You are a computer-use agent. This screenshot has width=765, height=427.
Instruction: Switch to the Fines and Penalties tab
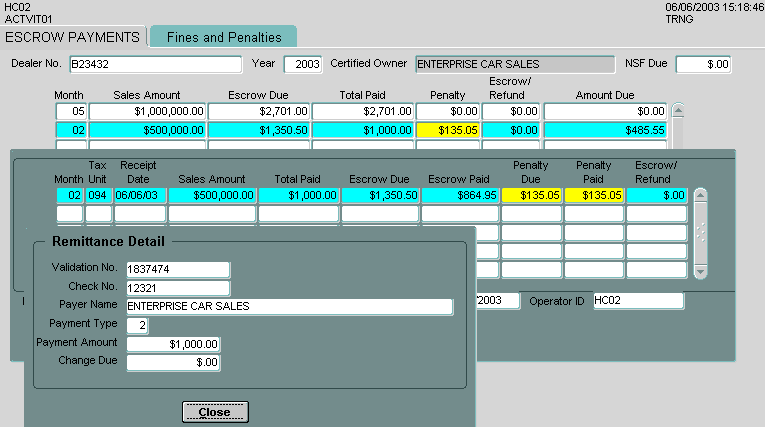tap(223, 37)
